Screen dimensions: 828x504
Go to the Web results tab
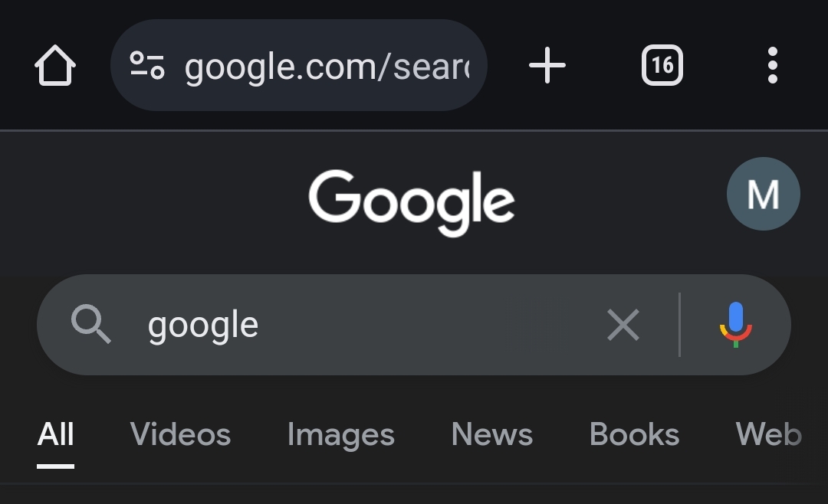click(x=768, y=435)
